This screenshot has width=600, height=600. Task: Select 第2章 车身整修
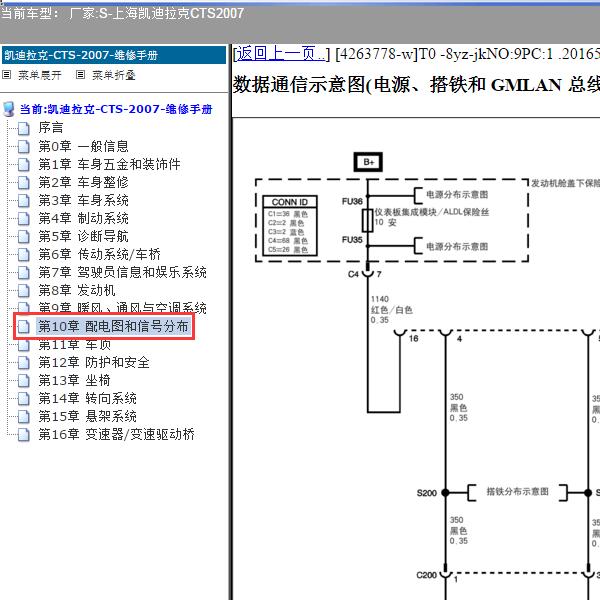83,182
